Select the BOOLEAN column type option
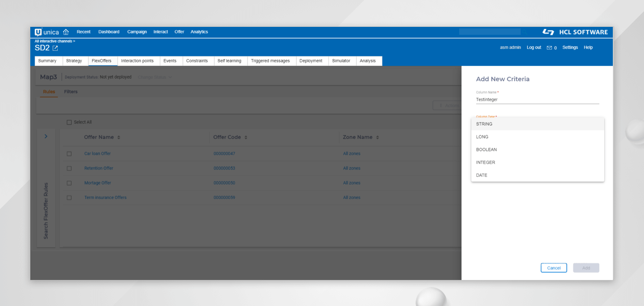Screen dimensions: 644x306 (x=486, y=150)
